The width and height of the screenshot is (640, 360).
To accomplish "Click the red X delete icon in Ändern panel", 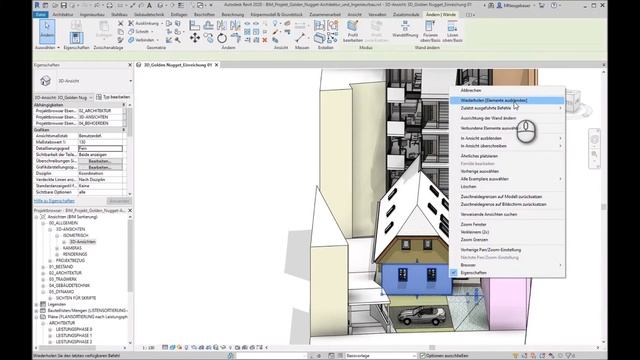I will point(264,40).
